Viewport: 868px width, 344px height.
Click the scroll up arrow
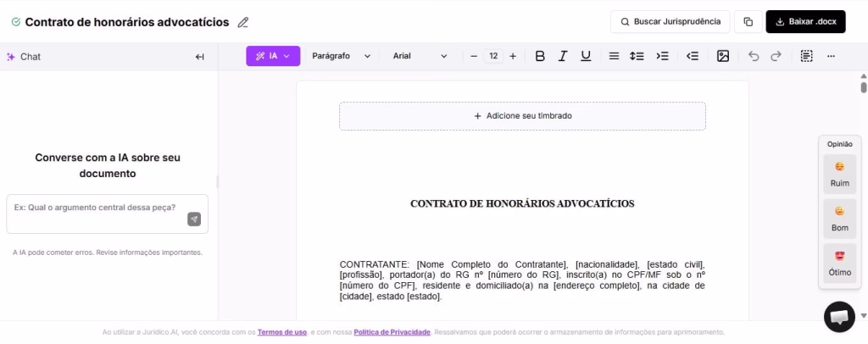click(864, 75)
